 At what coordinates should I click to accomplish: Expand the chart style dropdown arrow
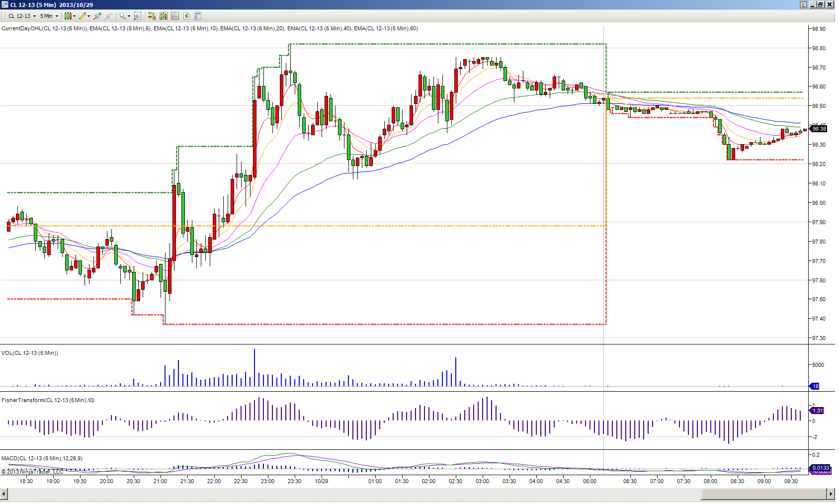point(75,16)
